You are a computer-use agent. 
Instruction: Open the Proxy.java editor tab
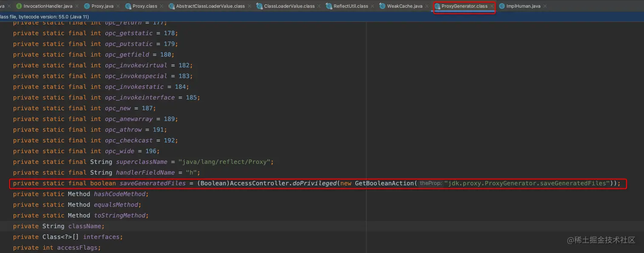(x=102, y=6)
